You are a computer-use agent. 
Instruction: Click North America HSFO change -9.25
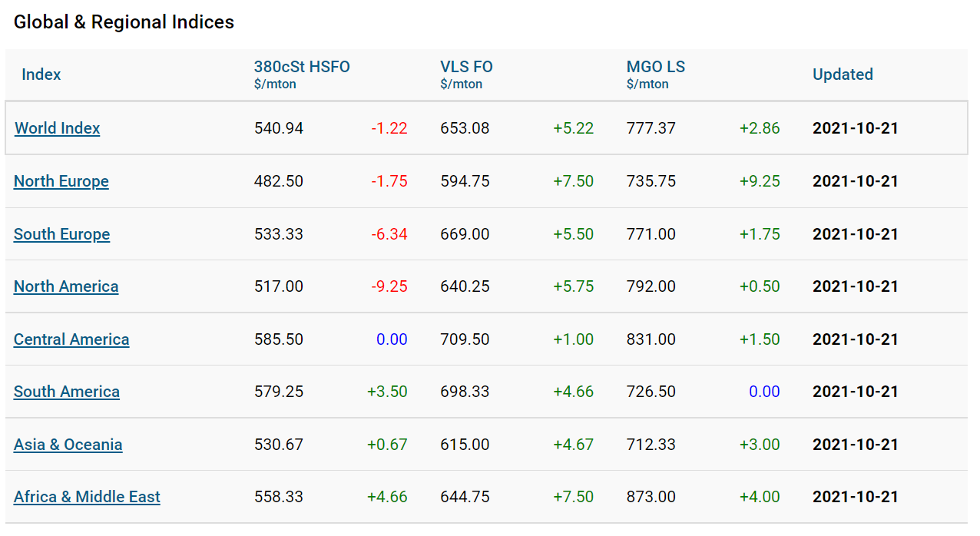[389, 286]
